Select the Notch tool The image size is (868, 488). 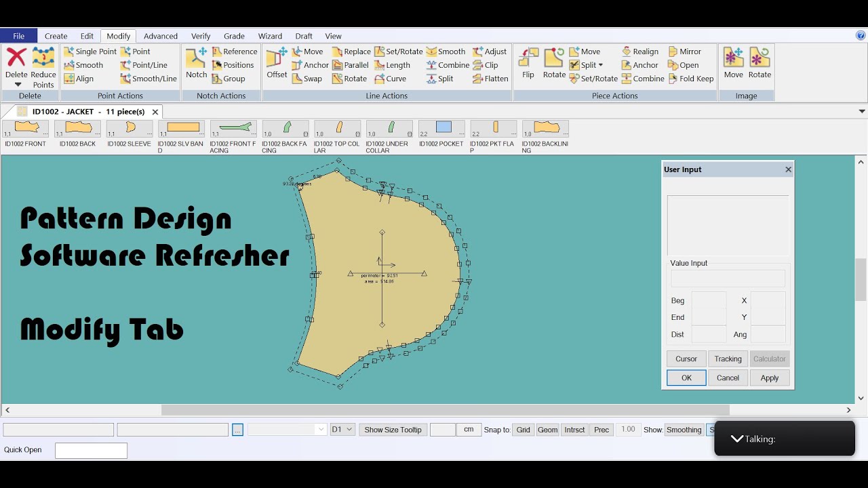[197, 64]
